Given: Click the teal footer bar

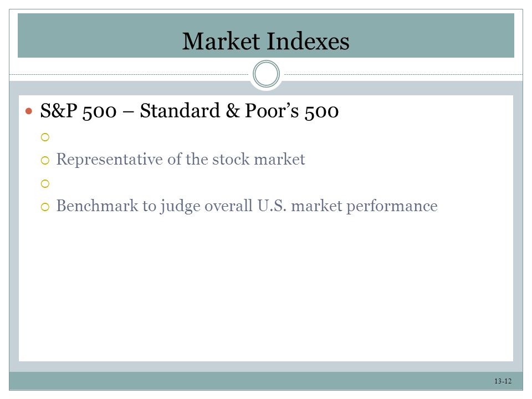Looking at the screenshot, I should point(266,381).
